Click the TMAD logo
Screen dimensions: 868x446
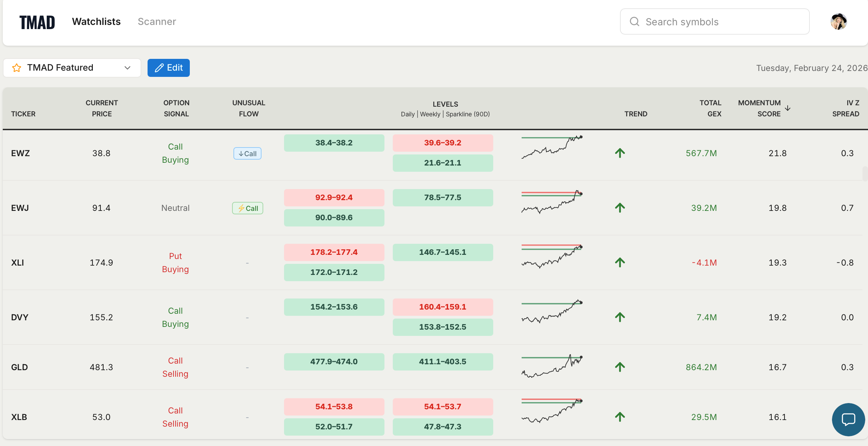point(37,23)
